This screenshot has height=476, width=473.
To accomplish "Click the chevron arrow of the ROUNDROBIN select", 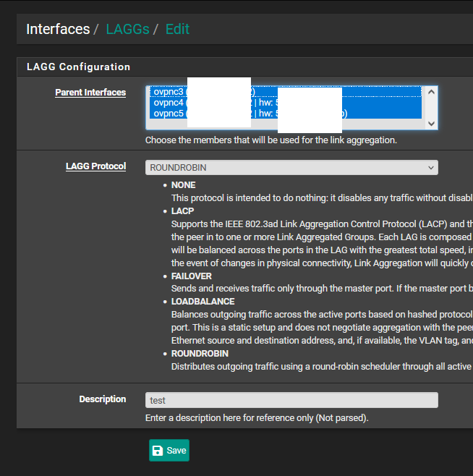I will (431, 167).
